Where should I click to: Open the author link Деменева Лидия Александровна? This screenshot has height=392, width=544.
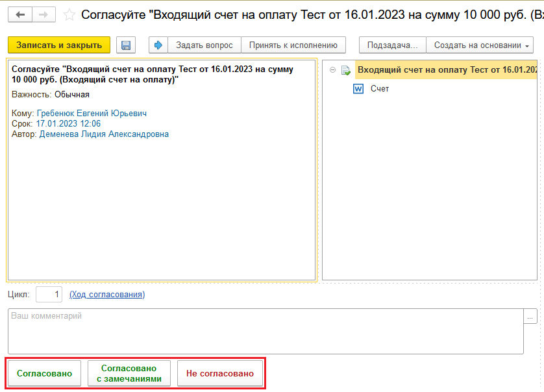pyautogui.click(x=104, y=134)
